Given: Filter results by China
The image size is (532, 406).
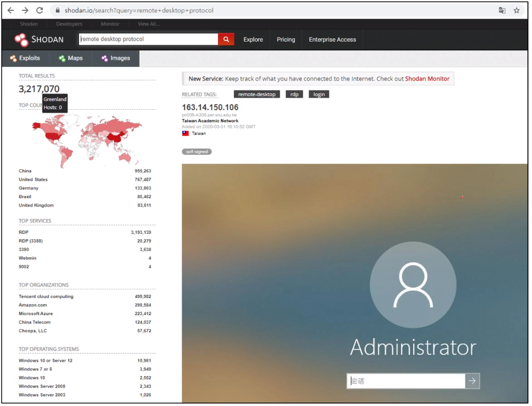Looking at the screenshot, I should point(25,171).
